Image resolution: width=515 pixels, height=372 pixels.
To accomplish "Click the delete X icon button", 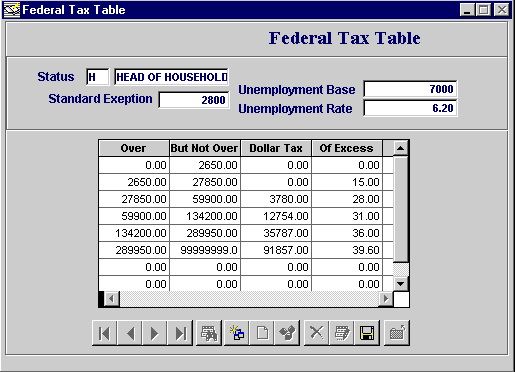I will point(316,333).
